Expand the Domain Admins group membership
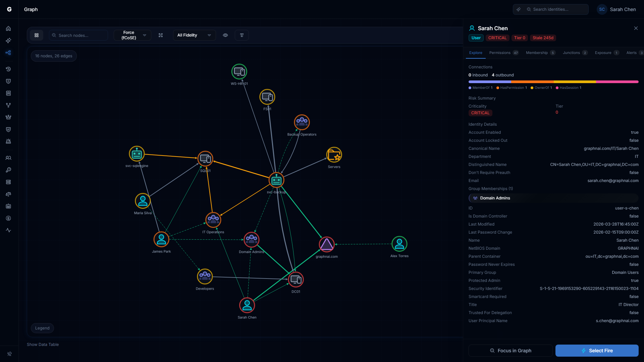The height and width of the screenshot is (362, 644). 553,198
